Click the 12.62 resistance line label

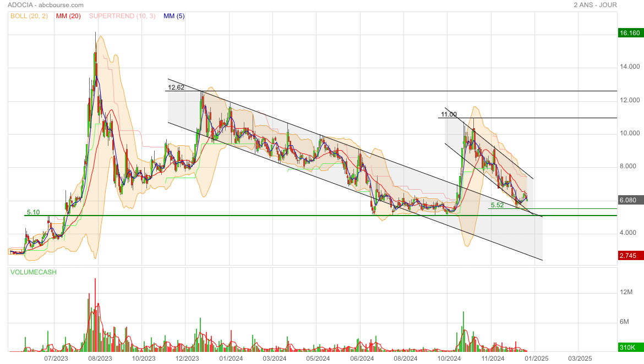pos(176,87)
